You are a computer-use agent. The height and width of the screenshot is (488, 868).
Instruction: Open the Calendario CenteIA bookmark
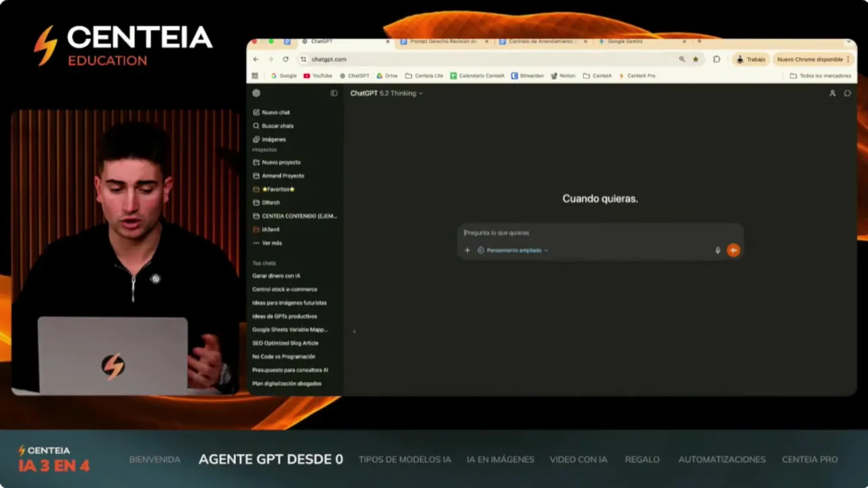(x=477, y=76)
